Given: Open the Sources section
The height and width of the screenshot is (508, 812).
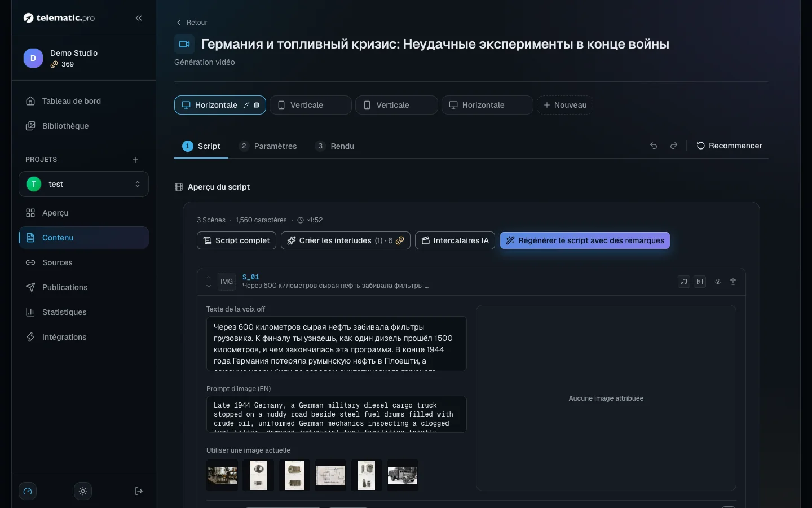Looking at the screenshot, I should [x=83, y=262].
